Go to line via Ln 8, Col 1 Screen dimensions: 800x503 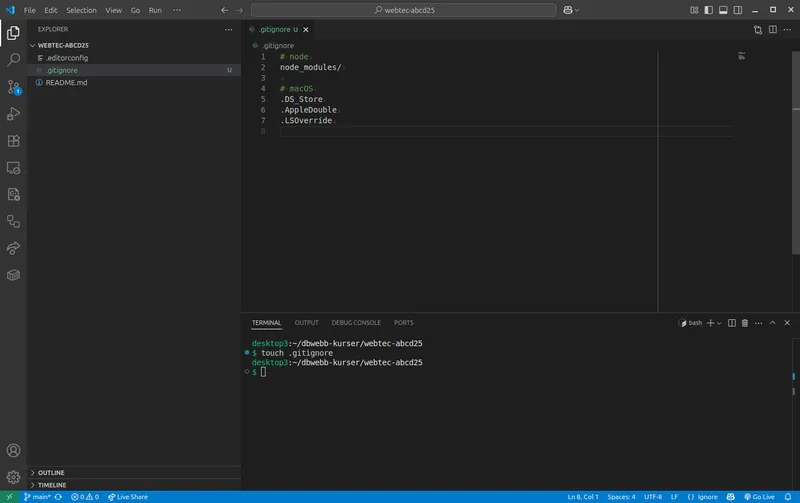(583, 497)
